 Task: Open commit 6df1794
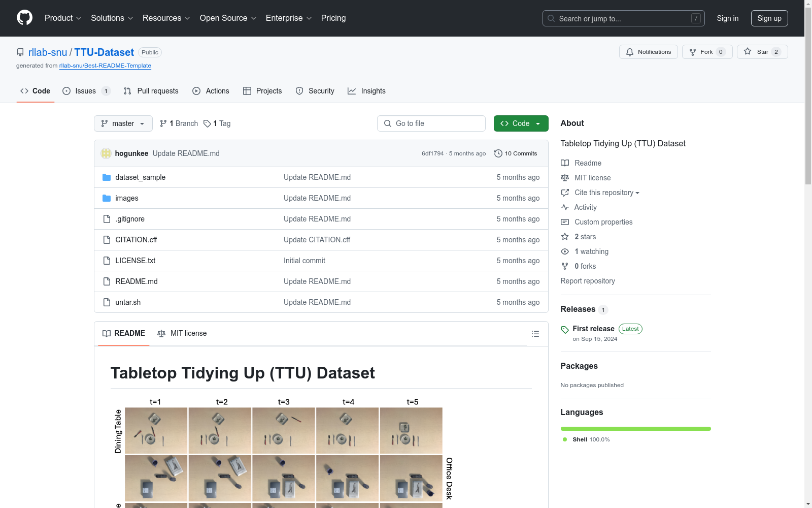point(432,153)
